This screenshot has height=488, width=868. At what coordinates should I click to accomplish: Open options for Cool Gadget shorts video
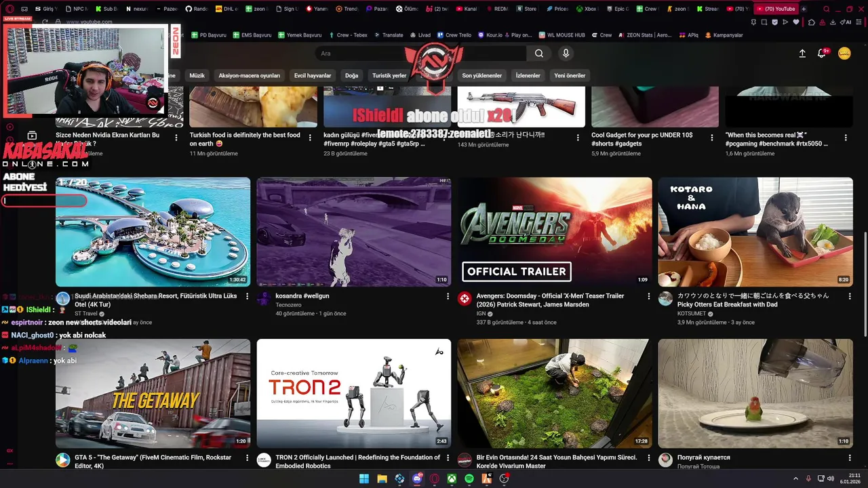coord(711,137)
